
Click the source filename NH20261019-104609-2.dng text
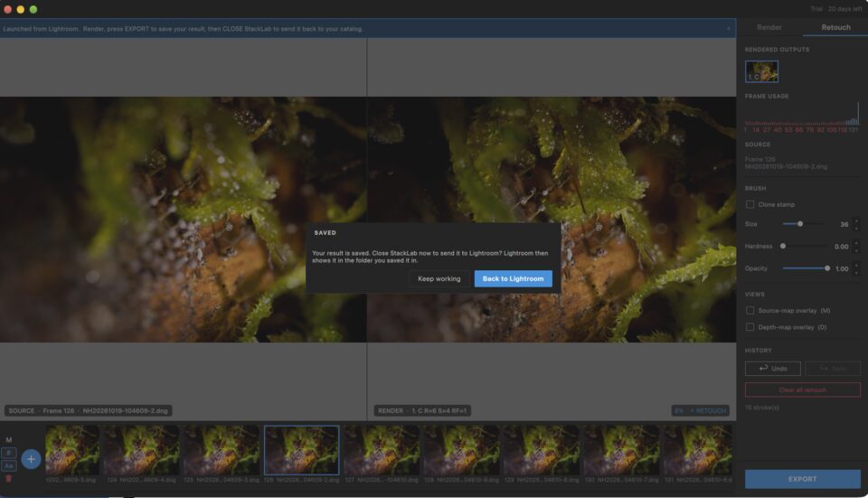[x=786, y=166]
